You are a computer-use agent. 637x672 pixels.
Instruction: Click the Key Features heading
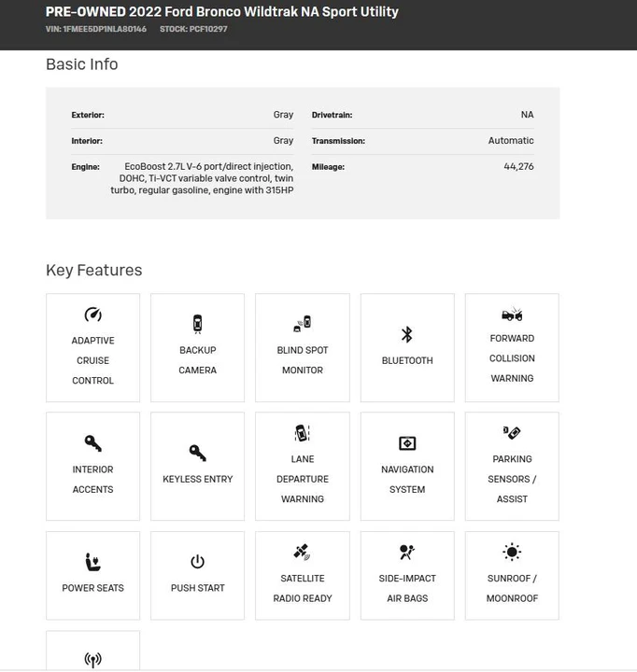click(x=94, y=271)
